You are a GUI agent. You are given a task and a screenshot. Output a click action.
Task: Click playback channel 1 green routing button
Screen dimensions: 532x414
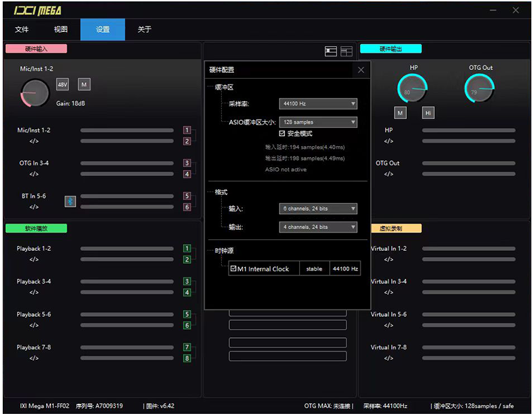coord(187,248)
